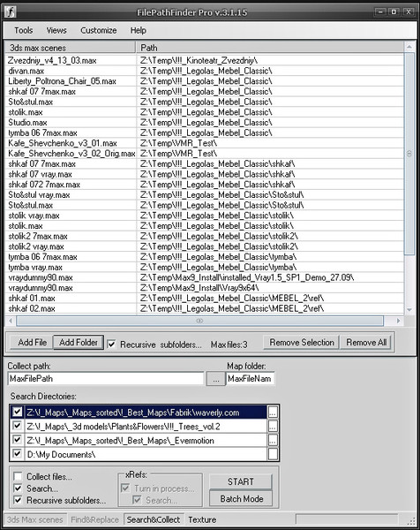
Task: Click the Map folder input field
Action: (x=251, y=379)
